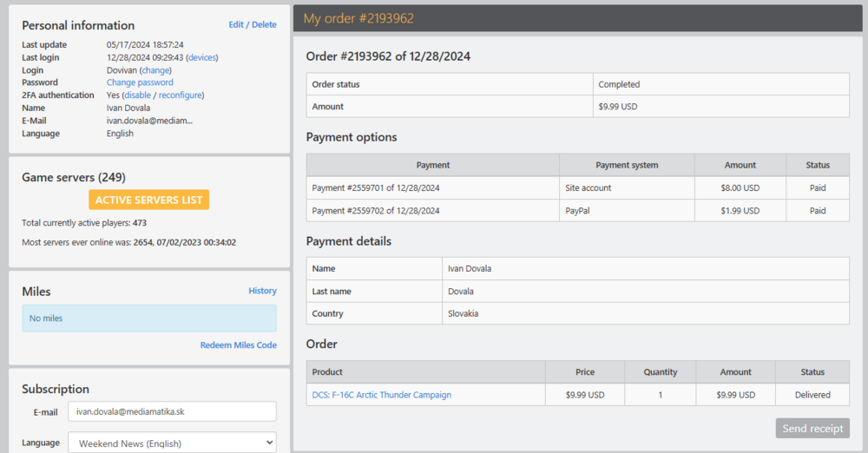Open DCS: F-16C Arctic Thunder Campaign product link
This screenshot has height=453, width=868.
coord(382,395)
